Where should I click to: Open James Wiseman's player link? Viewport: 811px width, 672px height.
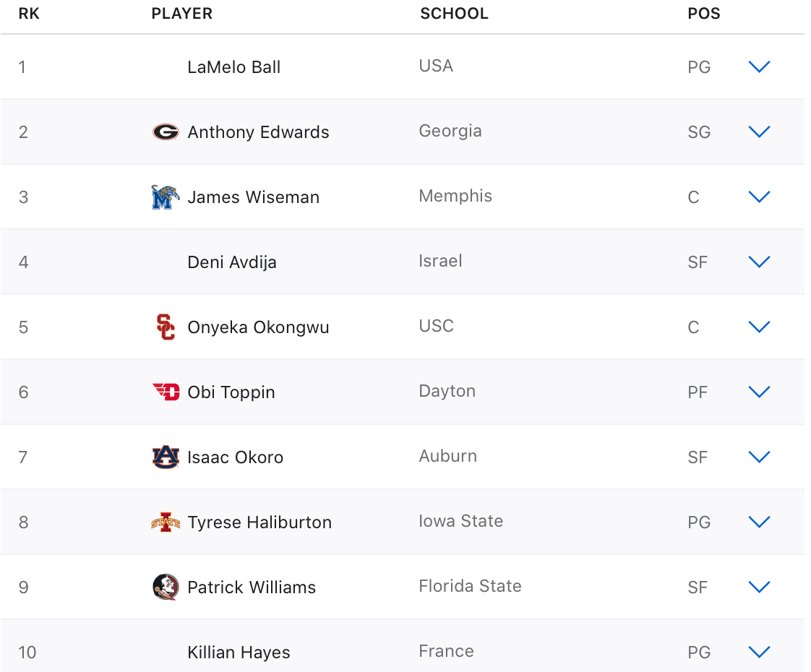tap(254, 197)
